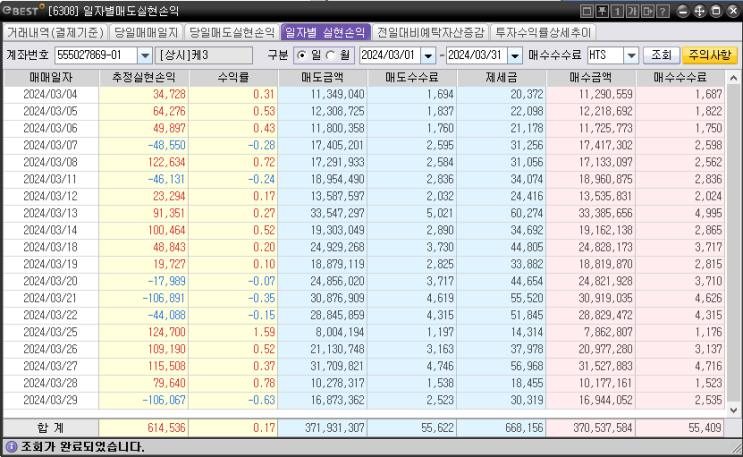Click the 추정실현손익 column header
The image size is (743, 457).
pos(144,78)
